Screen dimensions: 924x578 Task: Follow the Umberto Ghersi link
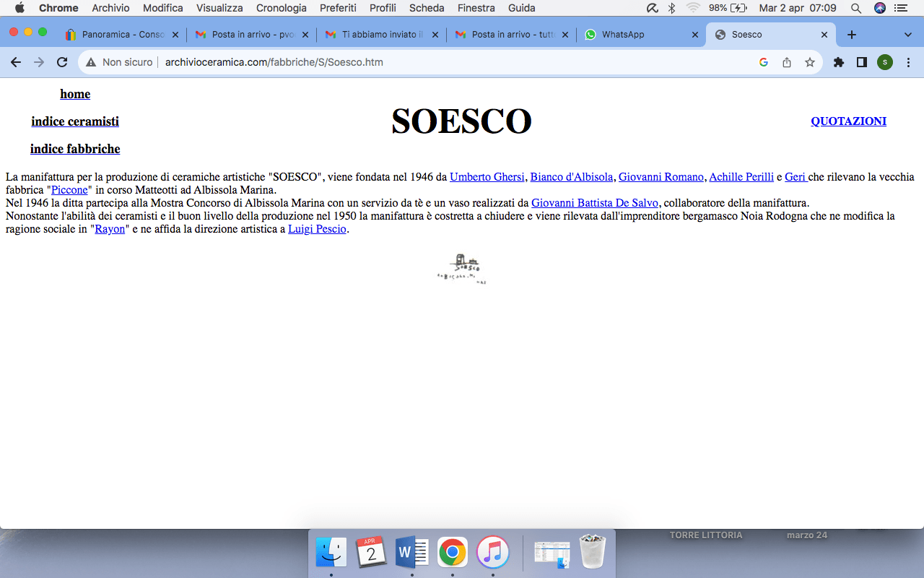pos(487,177)
